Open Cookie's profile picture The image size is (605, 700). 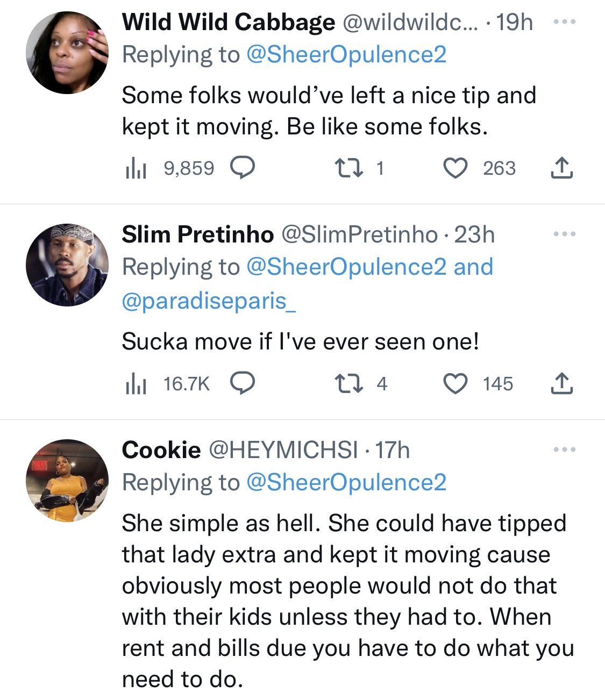[x=67, y=481]
